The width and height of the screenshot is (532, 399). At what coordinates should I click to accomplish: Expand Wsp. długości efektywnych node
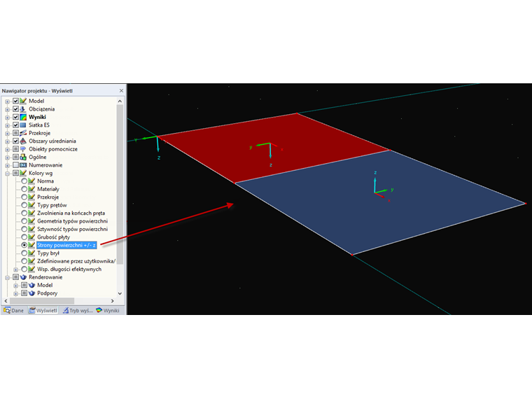(15, 269)
